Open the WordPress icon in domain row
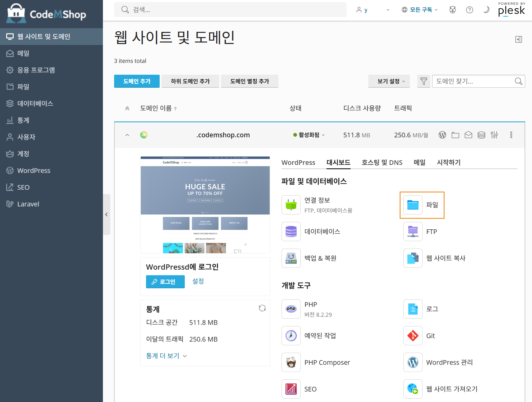This screenshot has width=532, height=402. click(x=442, y=135)
